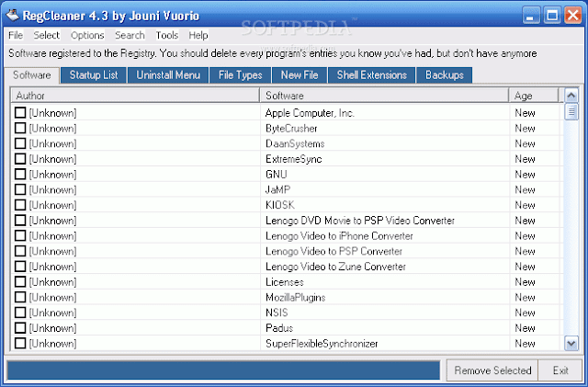View the Backups tab

pyautogui.click(x=445, y=75)
